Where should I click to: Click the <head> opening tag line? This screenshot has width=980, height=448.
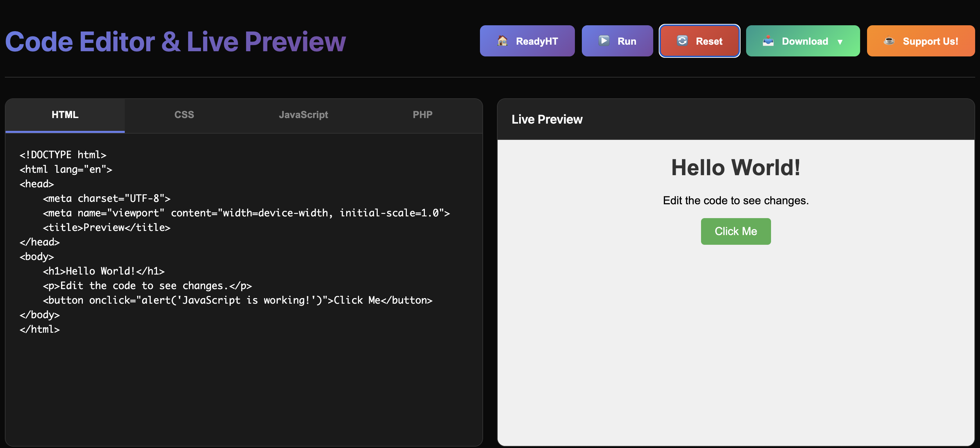(36, 184)
